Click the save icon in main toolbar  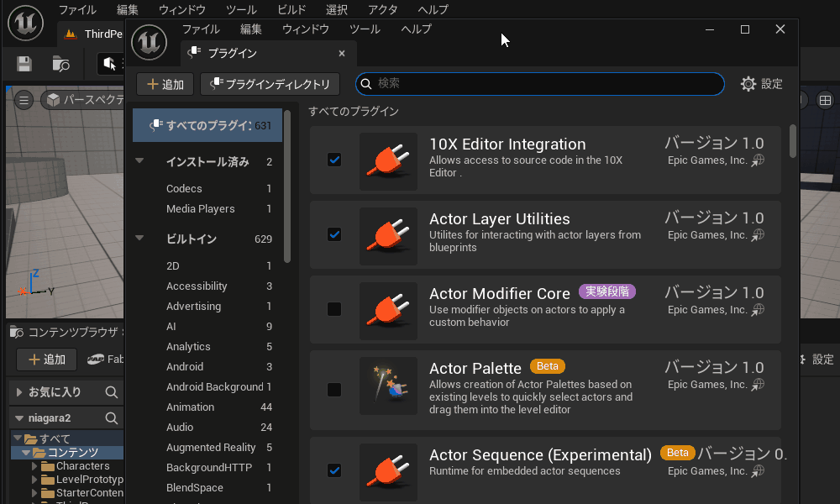point(24,64)
